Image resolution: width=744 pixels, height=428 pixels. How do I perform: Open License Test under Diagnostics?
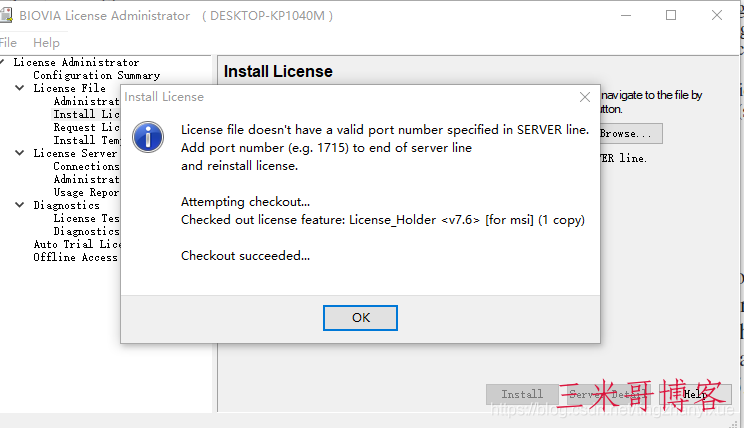(x=86, y=218)
